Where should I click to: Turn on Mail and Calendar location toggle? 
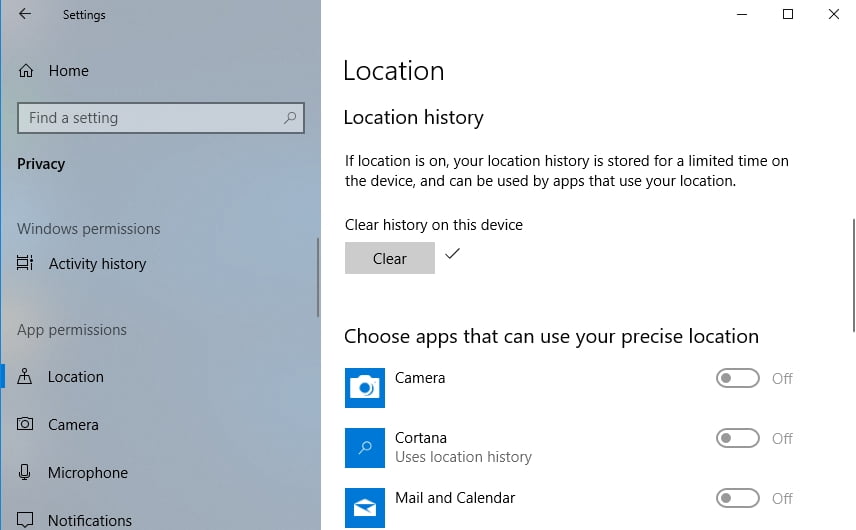[738, 498]
